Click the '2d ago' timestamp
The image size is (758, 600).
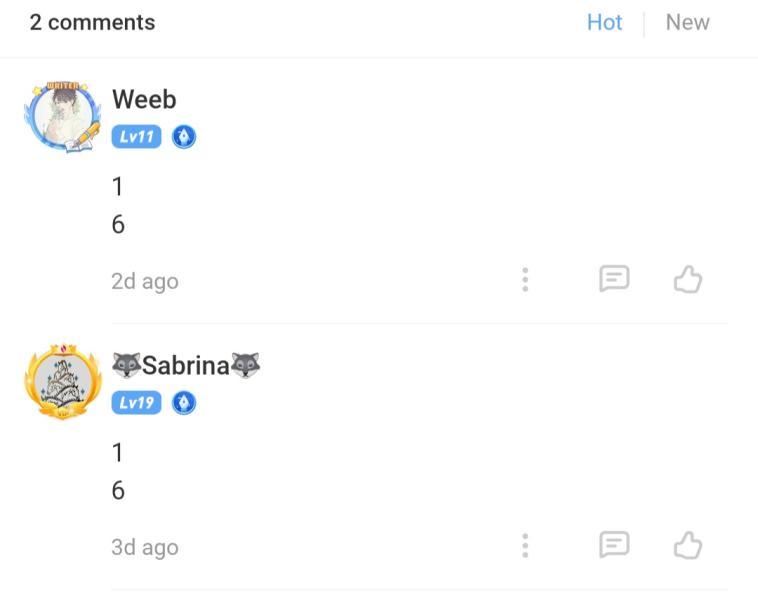[x=145, y=281]
